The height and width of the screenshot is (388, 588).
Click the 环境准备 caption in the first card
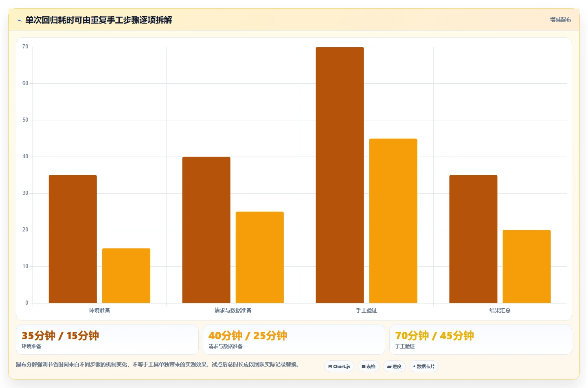pos(31,347)
